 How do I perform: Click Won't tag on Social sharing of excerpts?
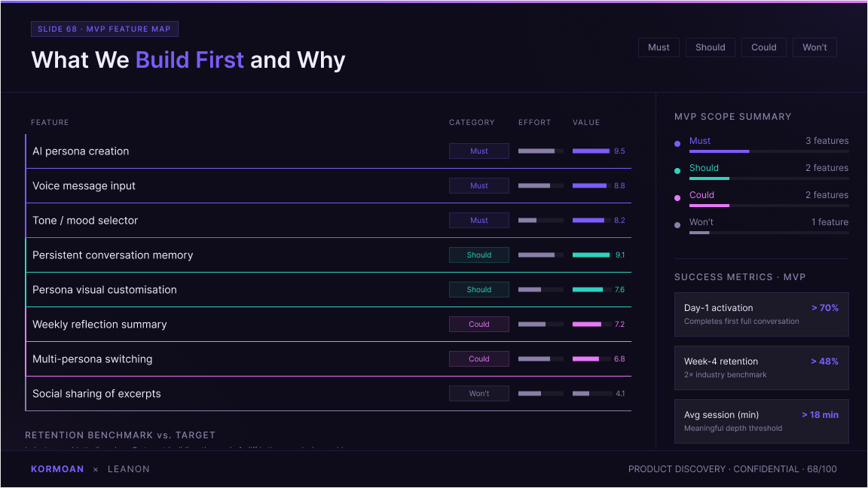(x=479, y=393)
